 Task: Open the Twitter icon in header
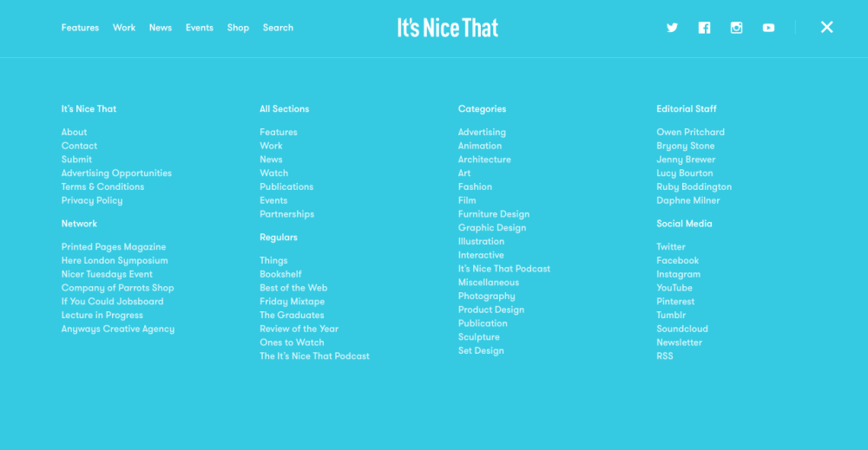tap(672, 28)
